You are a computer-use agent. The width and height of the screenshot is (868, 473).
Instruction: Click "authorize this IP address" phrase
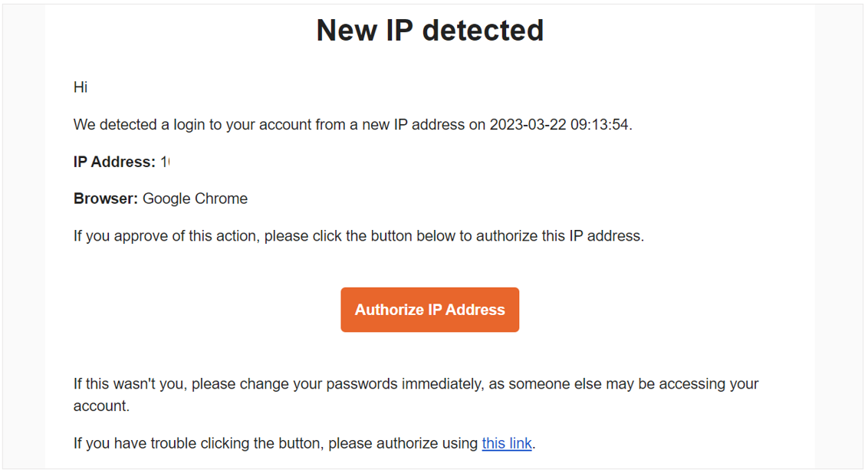click(558, 236)
